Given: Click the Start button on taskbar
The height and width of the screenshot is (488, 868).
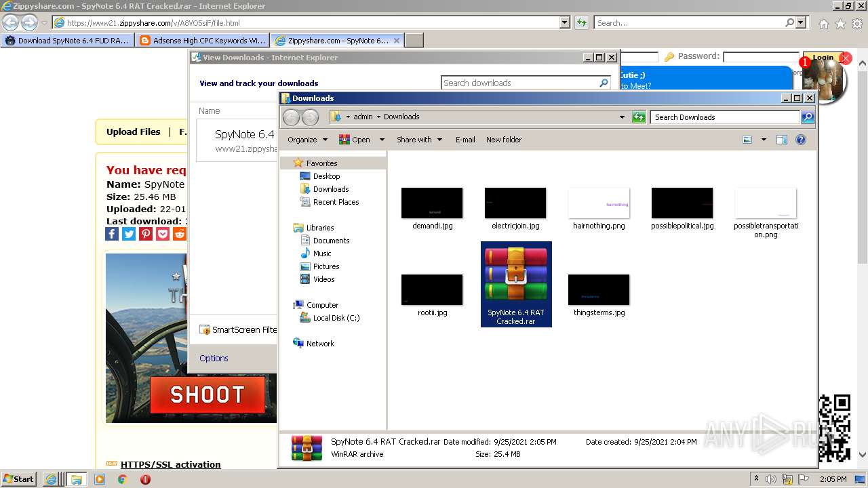Looking at the screenshot, I should pyautogui.click(x=19, y=479).
